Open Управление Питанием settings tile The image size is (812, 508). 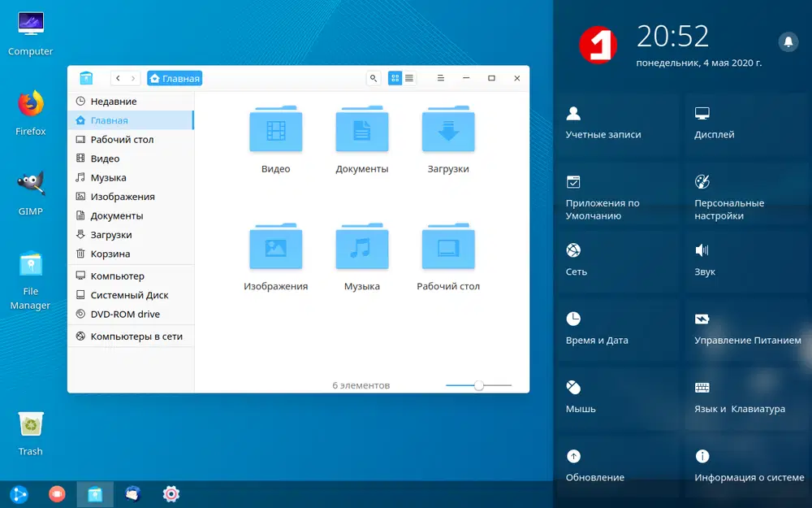[747, 328]
